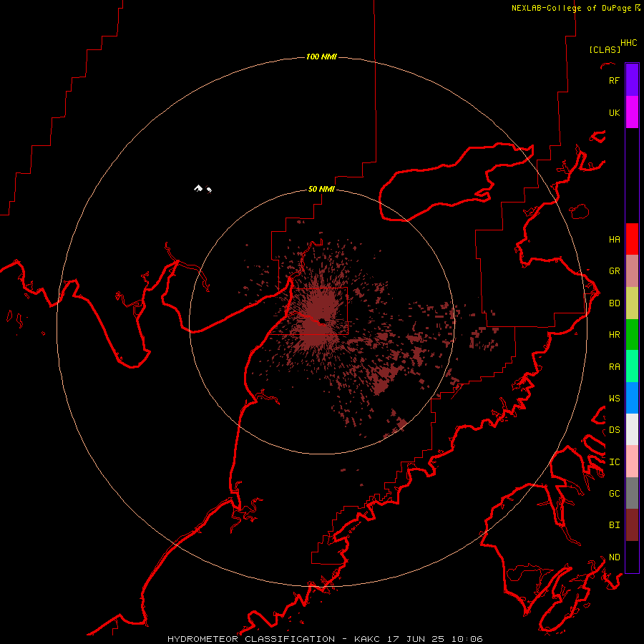
Task: Click the DS white legend swatch
Action: [x=632, y=429]
